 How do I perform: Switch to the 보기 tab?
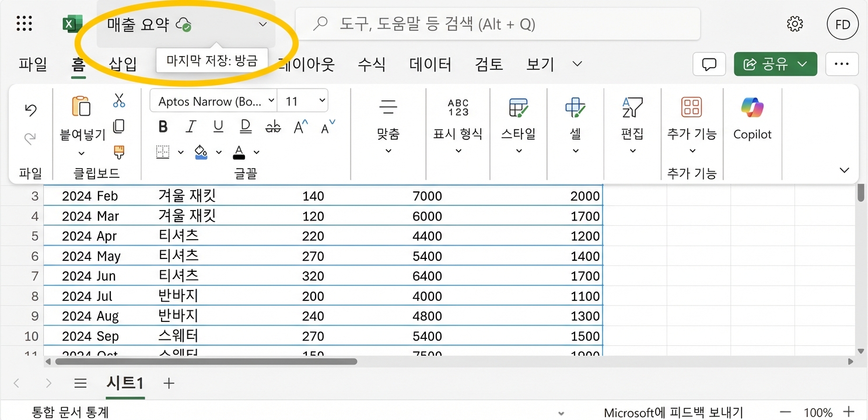(540, 64)
